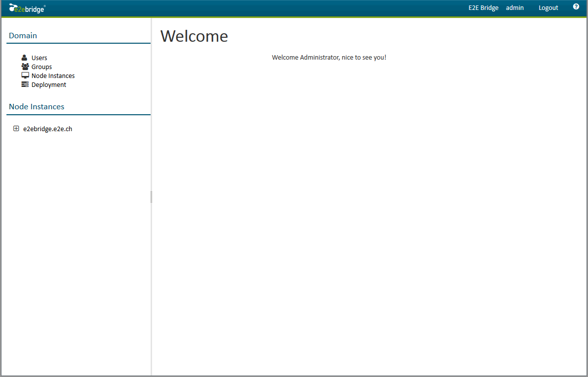
Task: Click the Node Instances monitor icon
Action: (x=25, y=75)
